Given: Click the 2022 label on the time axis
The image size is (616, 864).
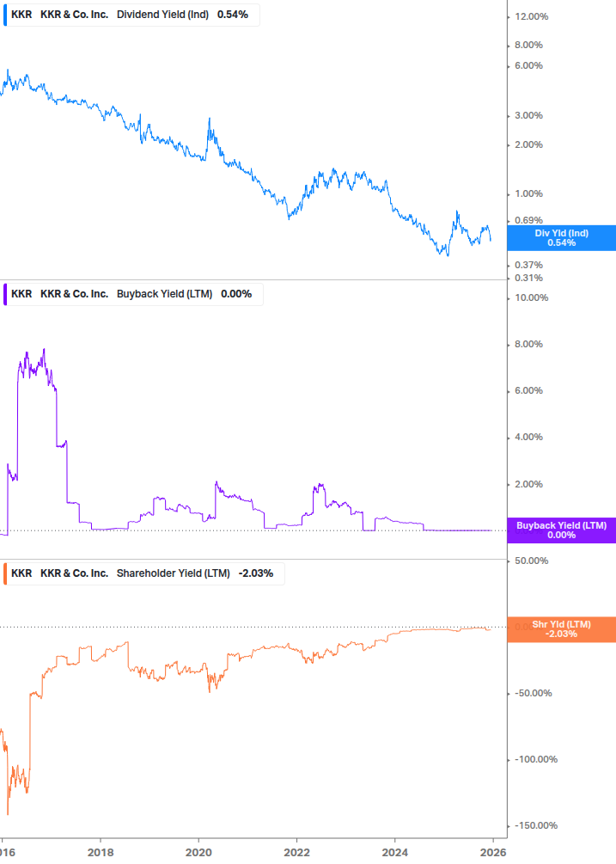Looking at the screenshot, I should tap(296, 853).
